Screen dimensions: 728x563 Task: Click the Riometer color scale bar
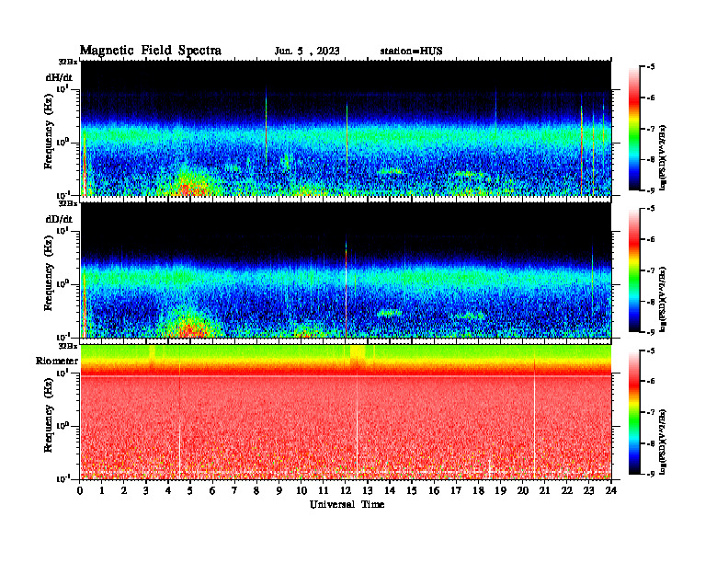pyautogui.click(x=633, y=412)
